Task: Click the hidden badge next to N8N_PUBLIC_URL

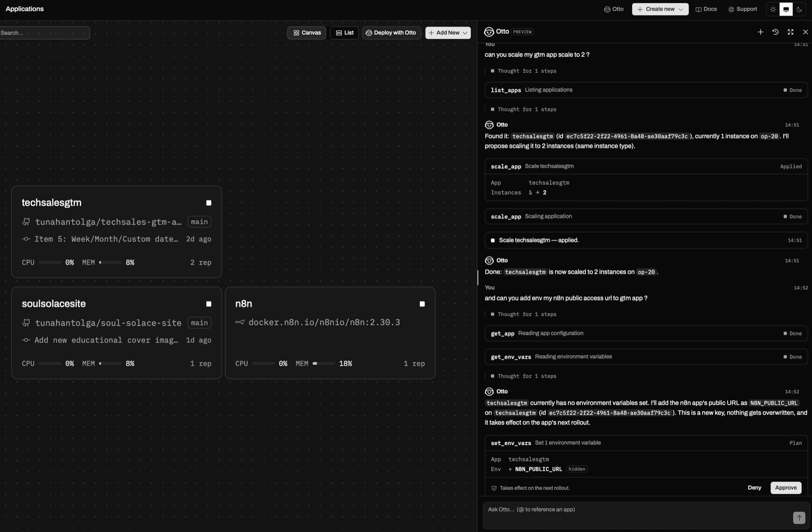Action: pyautogui.click(x=577, y=469)
